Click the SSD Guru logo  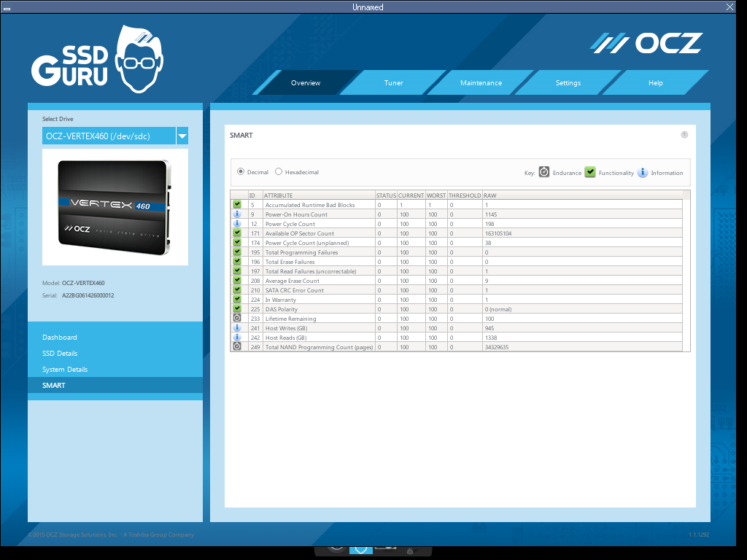[x=98, y=60]
